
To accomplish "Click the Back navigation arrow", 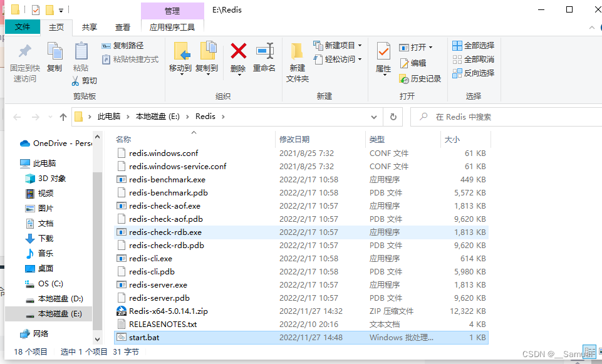I will (x=17, y=117).
